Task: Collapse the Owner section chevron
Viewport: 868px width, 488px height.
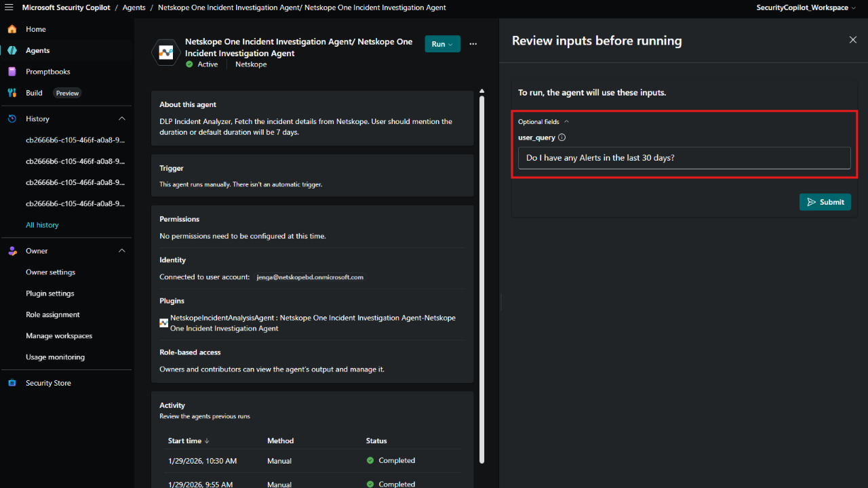Action: [x=122, y=251]
